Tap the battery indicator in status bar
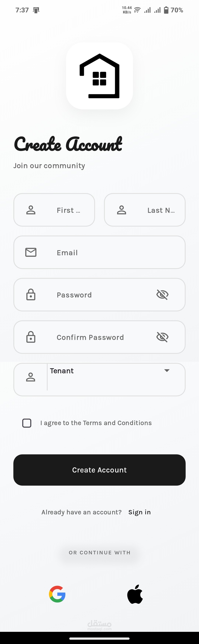This screenshot has height=644, width=199. coord(166,10)
